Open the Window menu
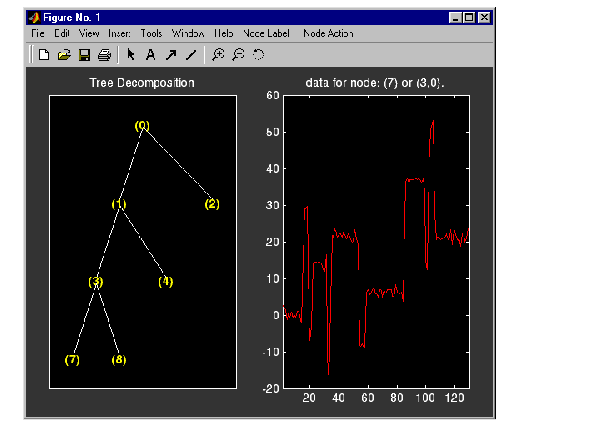Viewport: 600px width, 443px height. click(188, 34)
